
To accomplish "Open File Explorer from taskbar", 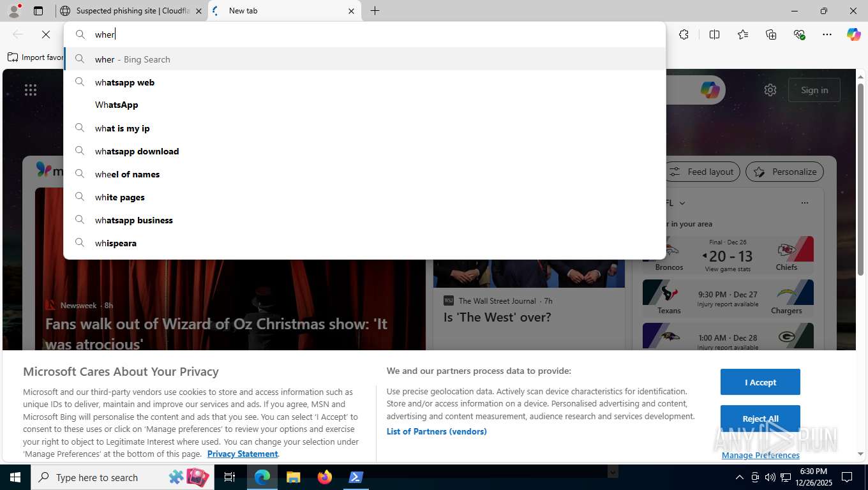I will click(294, 477).
